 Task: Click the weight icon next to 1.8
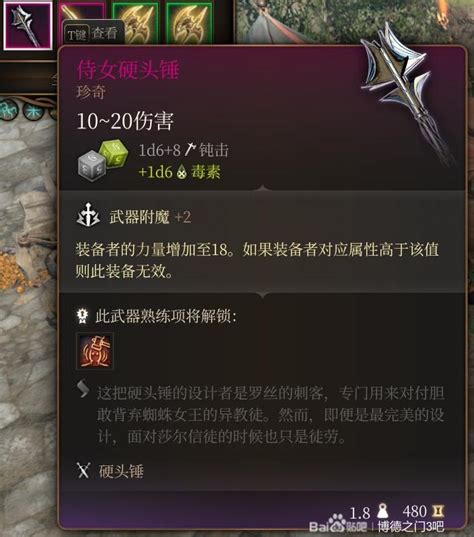(x=383, y=511)
